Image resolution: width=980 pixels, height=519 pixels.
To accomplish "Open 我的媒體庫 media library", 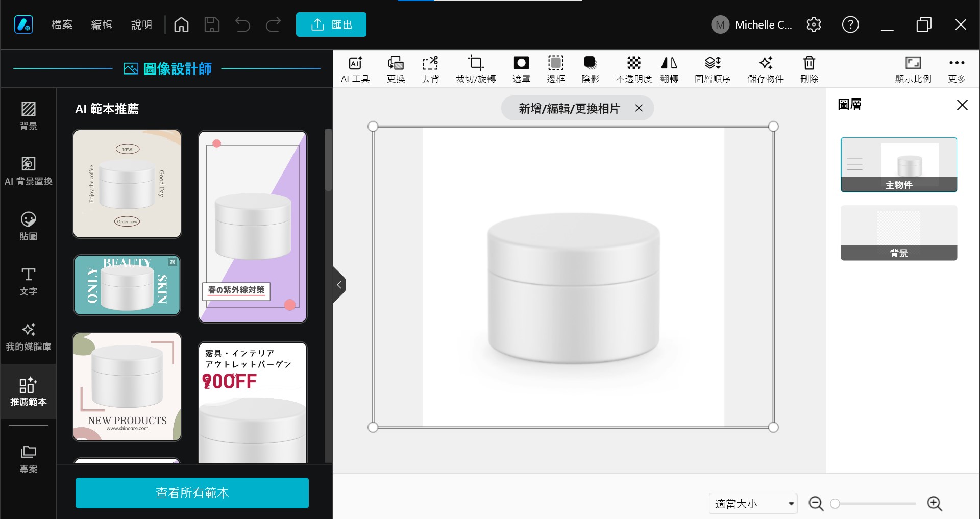I will click(29, 336).
